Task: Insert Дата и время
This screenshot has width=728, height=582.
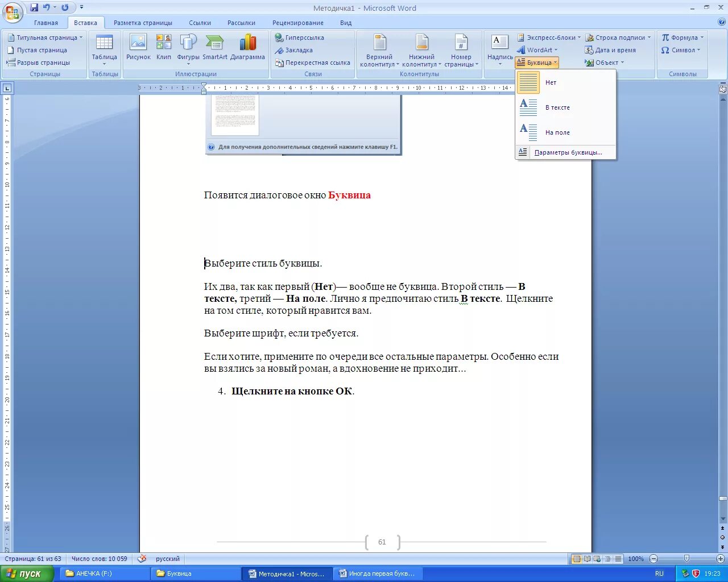Action: [x=610, y=50]
